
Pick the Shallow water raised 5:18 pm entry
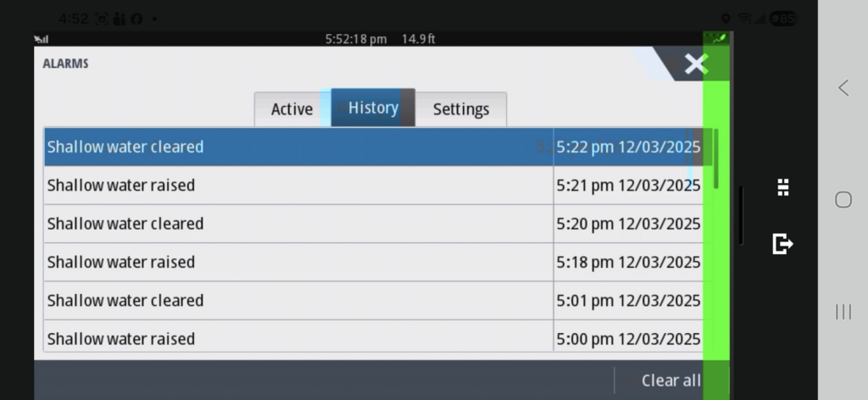(x=297, y=263)
